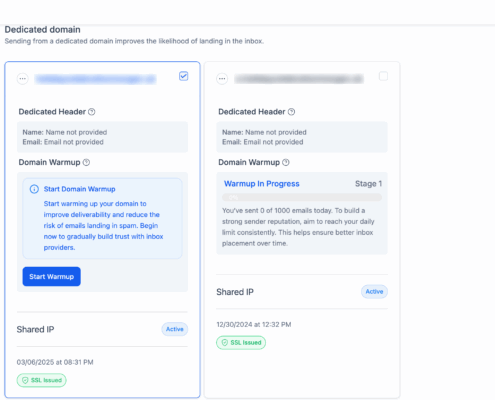Click info icon in Start Domain Warmup notice
Screen dimensions: 495x400
(34, 189)
